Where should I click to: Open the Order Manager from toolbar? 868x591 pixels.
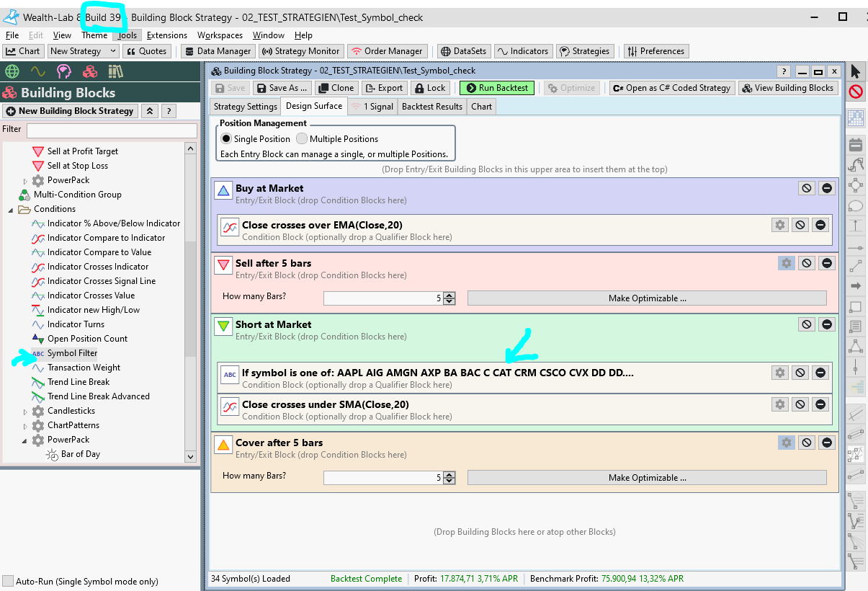387,51
